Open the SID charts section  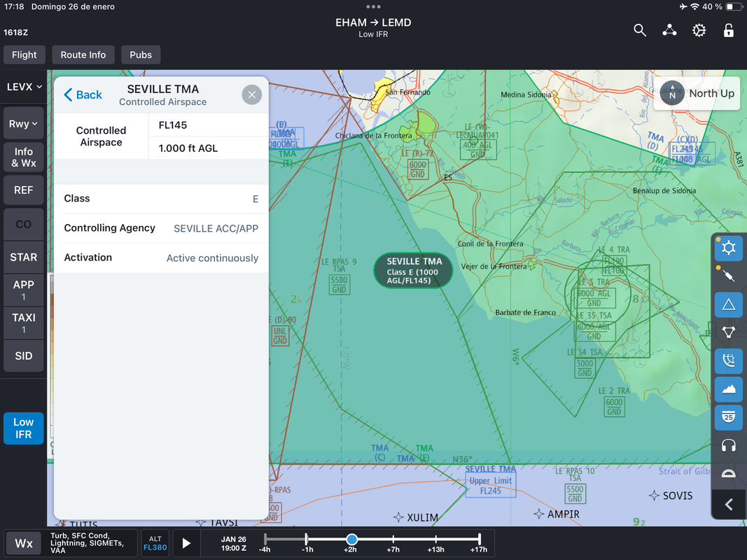[x=23, y=356]
